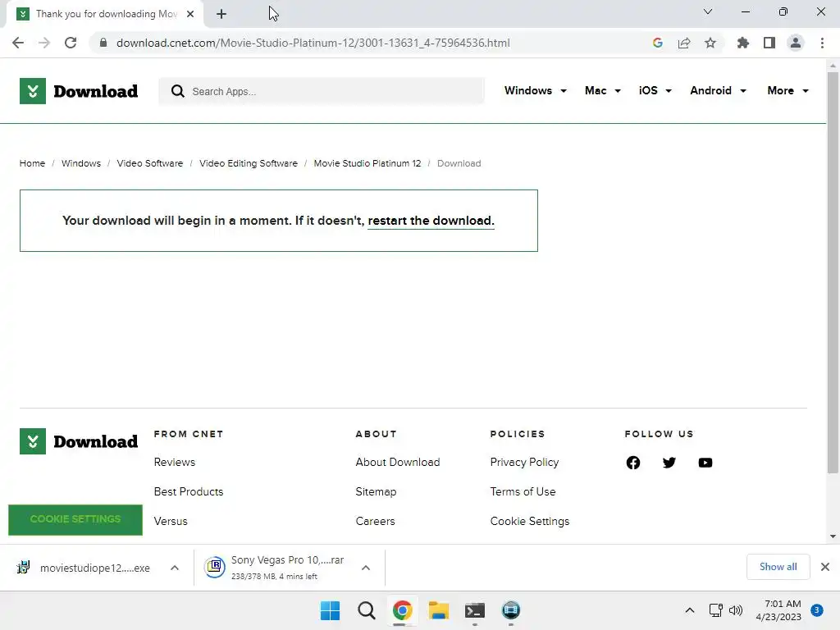The image size is (840, 630).
Task: Click green COOKIE SETTINGS button
Action: (75, 519)
